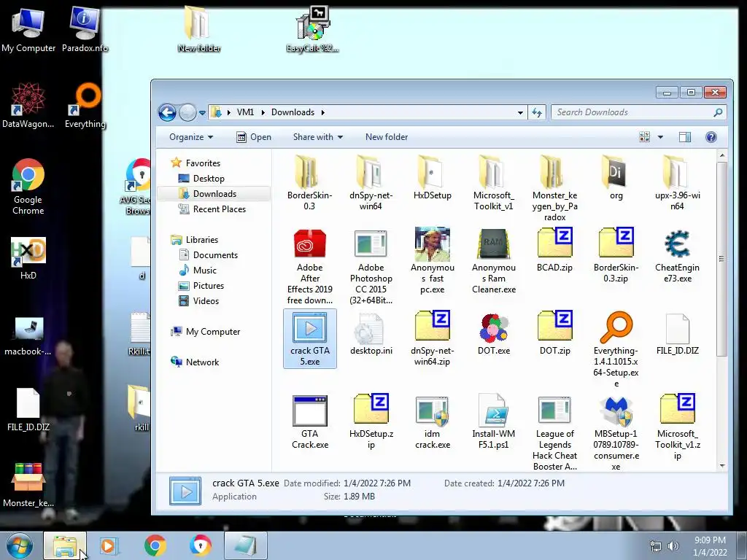Open Libraries in navigation pane
Viewport: 747px width, 560px height.
(x=194, y=240)
